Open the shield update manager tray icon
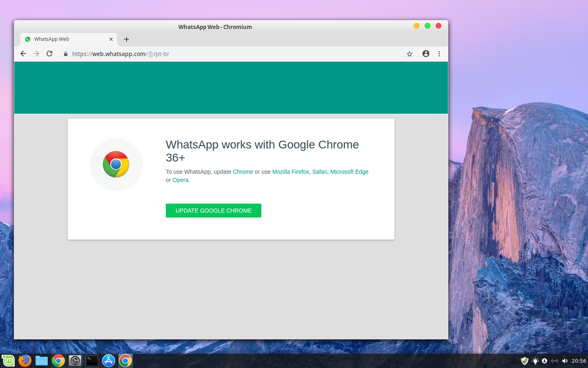 point(525,361)
